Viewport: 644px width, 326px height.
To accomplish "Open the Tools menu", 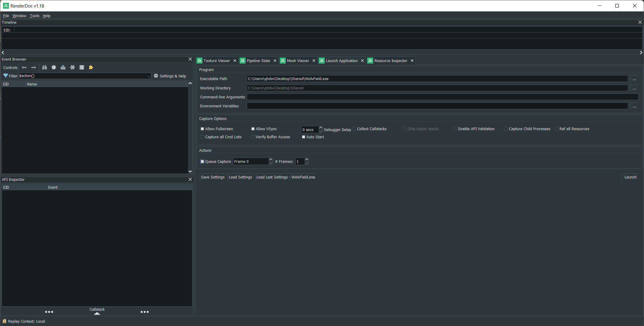I will click(x=34, y=16).
